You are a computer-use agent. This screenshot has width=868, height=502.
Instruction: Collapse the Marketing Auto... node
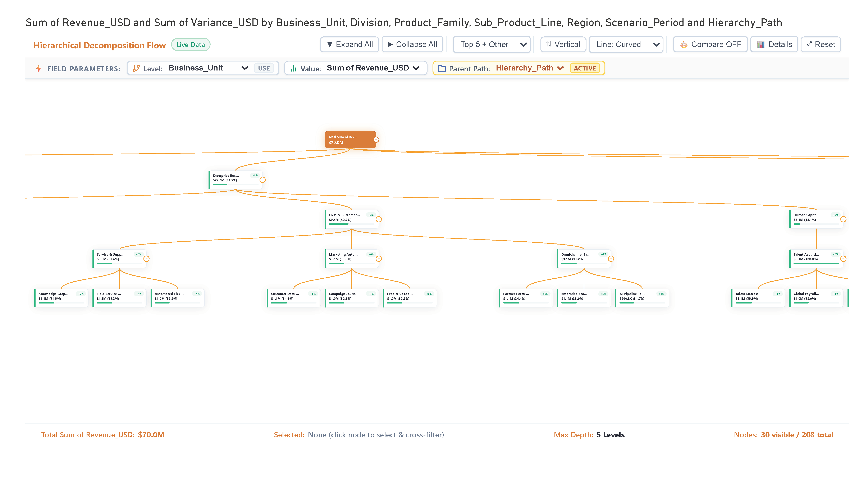379,259
